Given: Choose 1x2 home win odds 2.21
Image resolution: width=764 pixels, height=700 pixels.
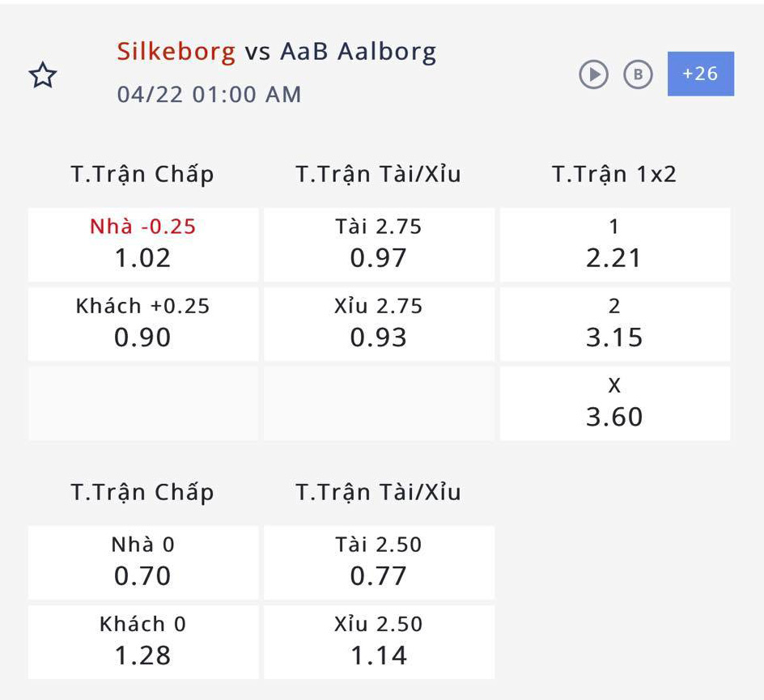Looking at the screenshot, I should point(615,244).
